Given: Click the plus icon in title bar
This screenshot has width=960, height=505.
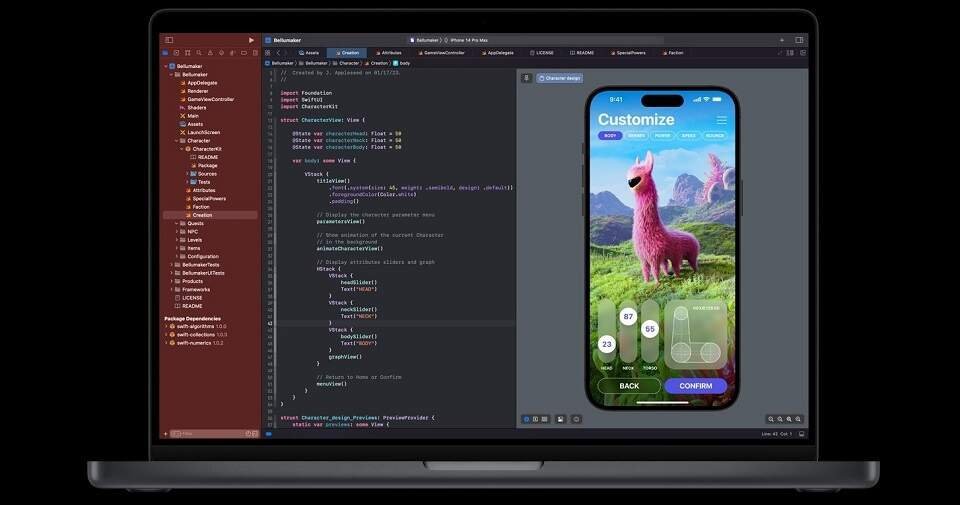Looking at the screenshot, I should point(781,40).
